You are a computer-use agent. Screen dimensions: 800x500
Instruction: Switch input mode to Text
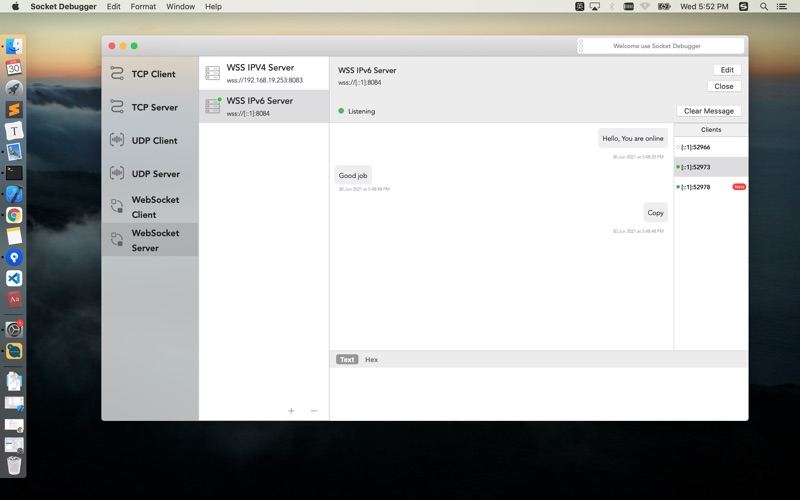pos(347,360)
